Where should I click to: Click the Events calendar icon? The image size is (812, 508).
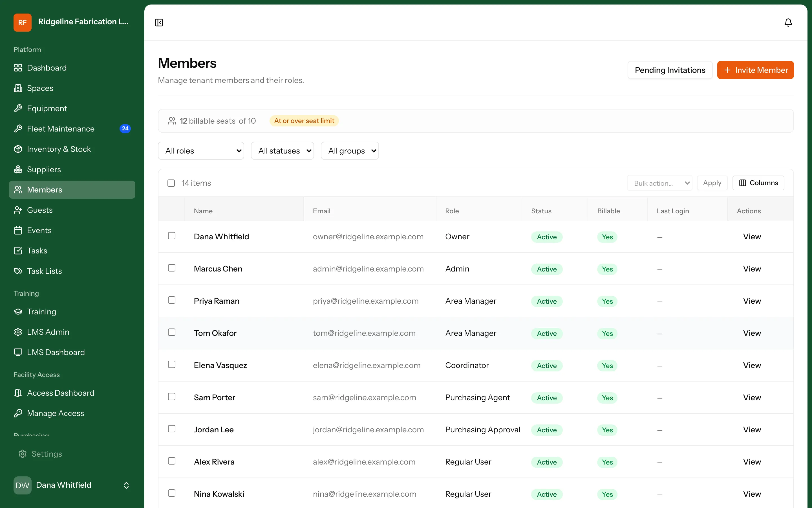point(18,231)
